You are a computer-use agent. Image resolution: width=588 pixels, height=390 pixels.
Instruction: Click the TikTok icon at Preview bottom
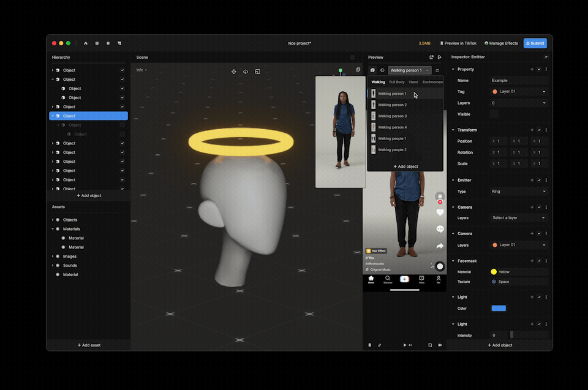(380, 345)
